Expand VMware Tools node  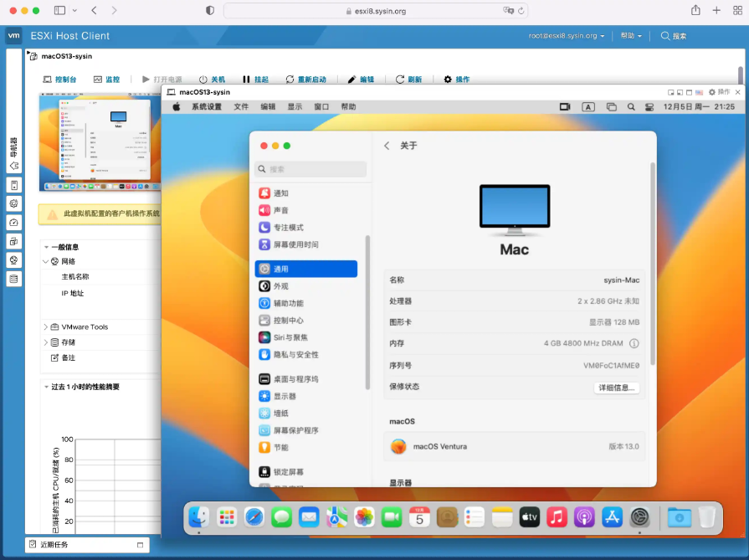coord(46,326)
